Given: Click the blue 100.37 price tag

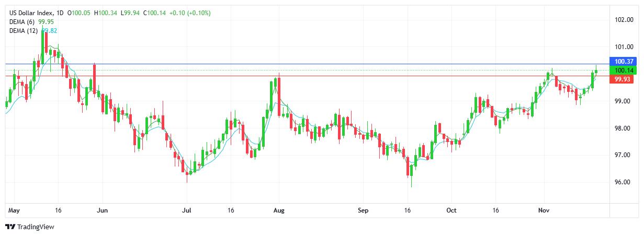Looking at the screenshot, I should [x=624, y=62].
